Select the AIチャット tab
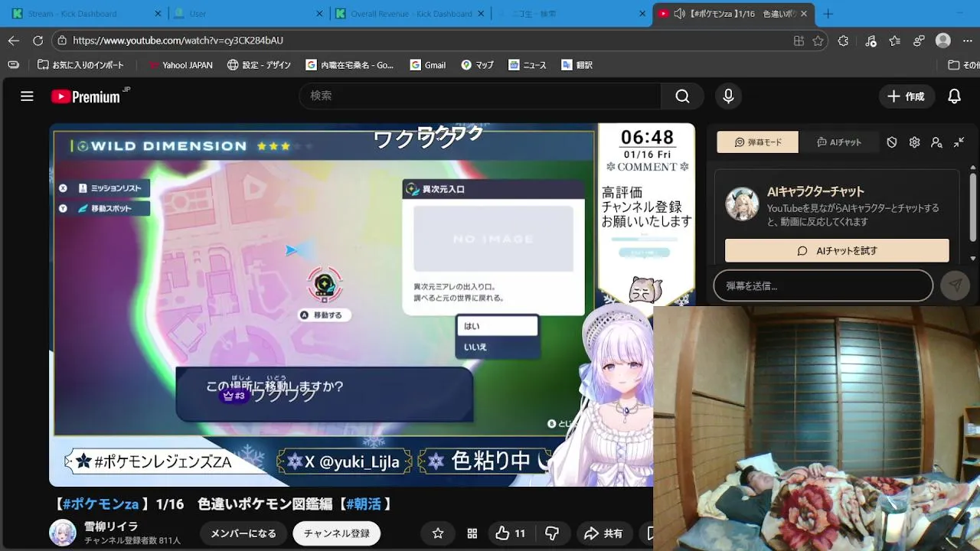The height and width of the screenshot is (551, 980). tap(838, 142)
